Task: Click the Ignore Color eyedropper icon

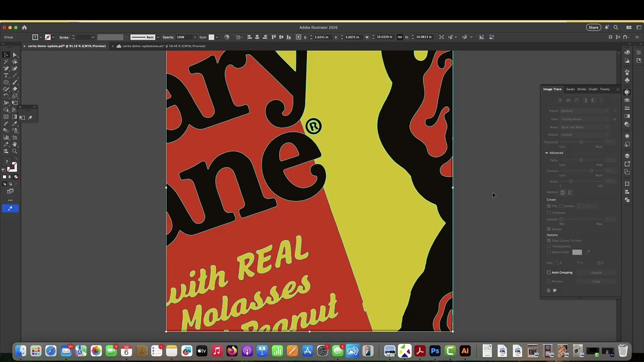Action: (x=588, y=252)
